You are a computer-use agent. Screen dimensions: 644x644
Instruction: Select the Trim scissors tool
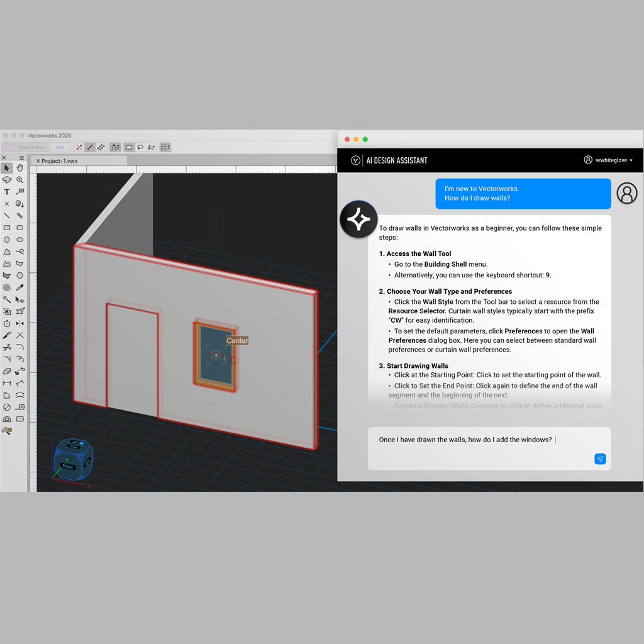(x=6, y=347)
